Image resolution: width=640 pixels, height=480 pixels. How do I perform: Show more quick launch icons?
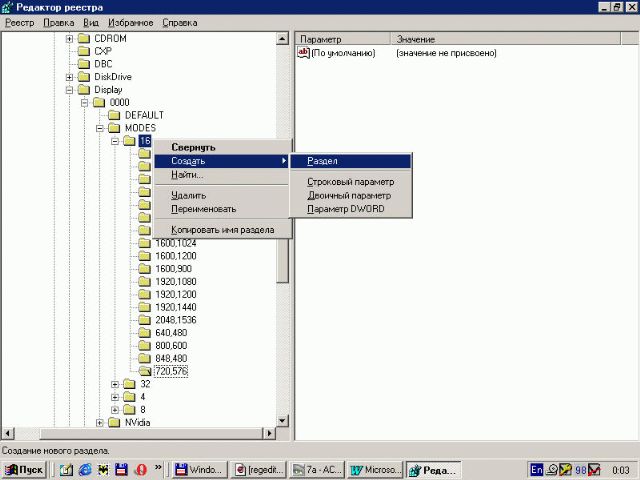[158, 468]
